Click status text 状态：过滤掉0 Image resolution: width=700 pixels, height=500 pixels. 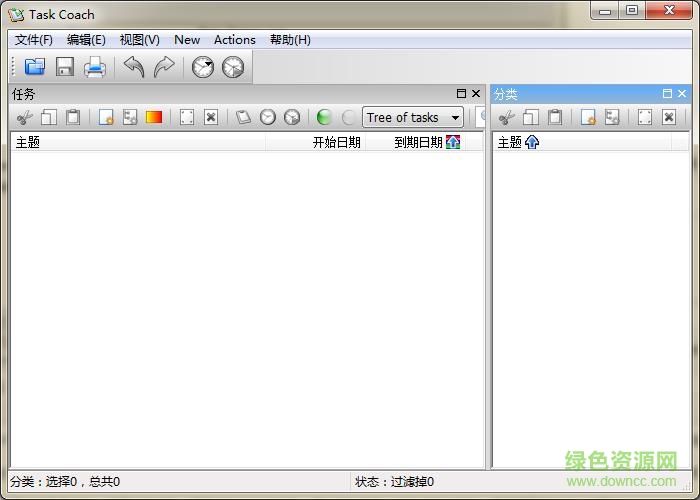(x=394, y=482)
